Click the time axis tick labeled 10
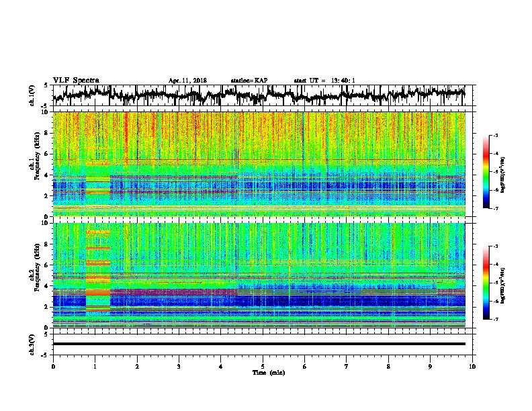This screenshot has height=411, width=532. 472,367
